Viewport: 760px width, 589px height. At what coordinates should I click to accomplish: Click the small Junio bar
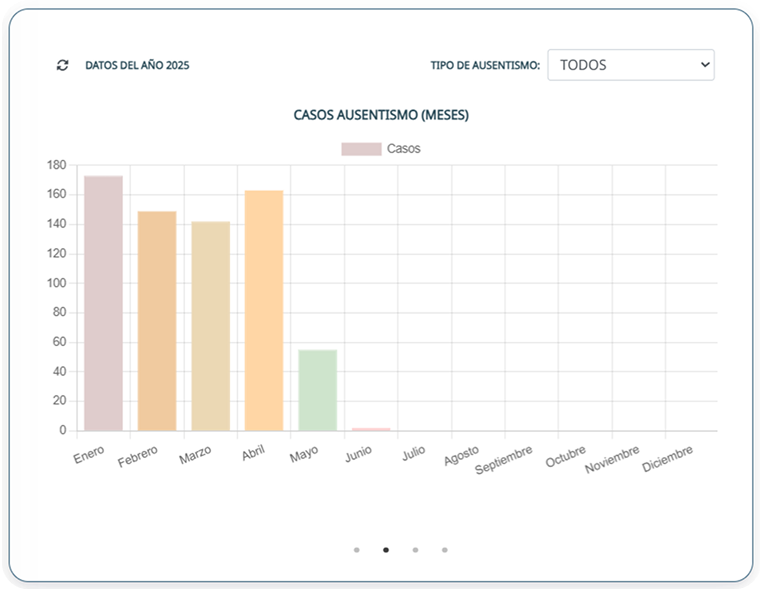tap(371, 429)
